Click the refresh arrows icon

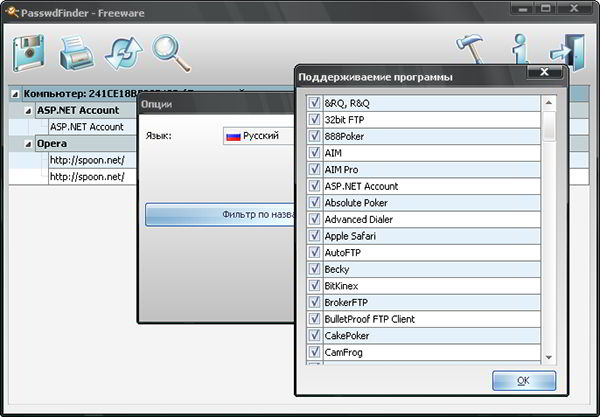(x=124, y=53)
